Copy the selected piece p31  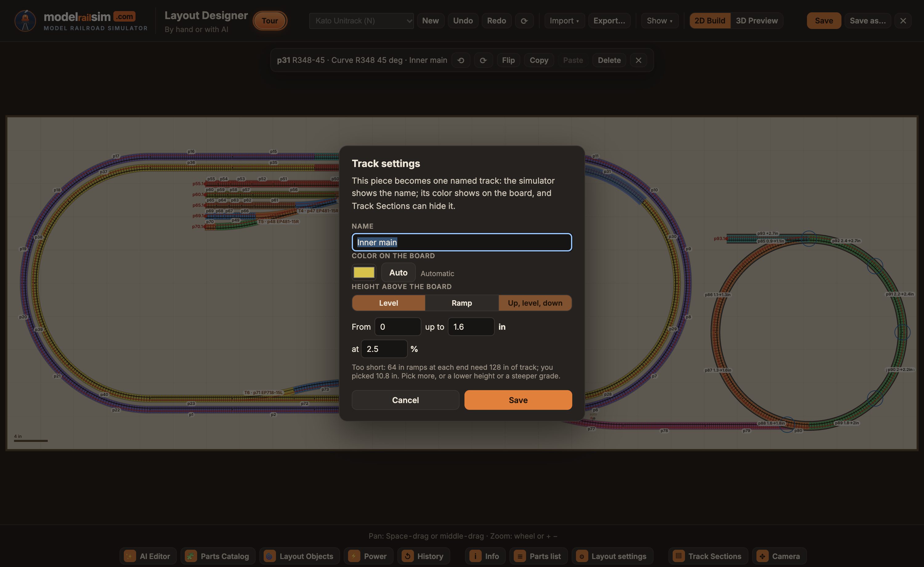[539, 60]
